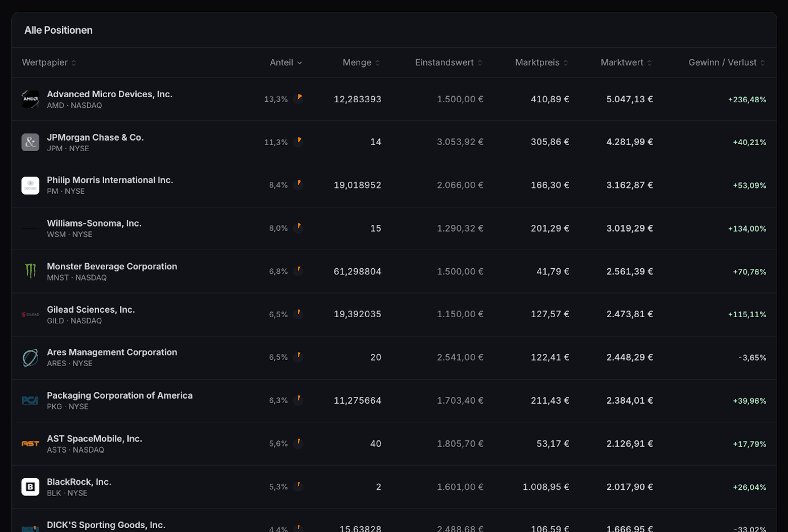The height and width of the screenshot is (532, 788).
Task: Click the Packaging Corporation of America logo
Action: coord(30,401)
